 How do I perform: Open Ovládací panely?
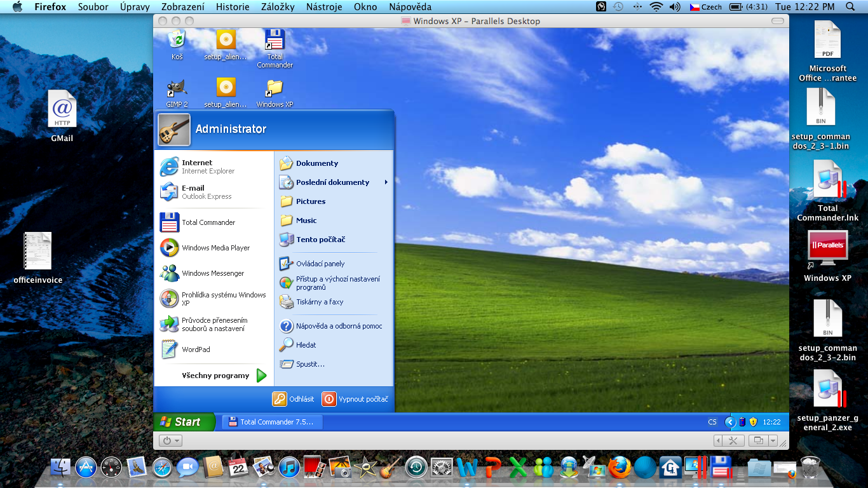click(334, 264)
